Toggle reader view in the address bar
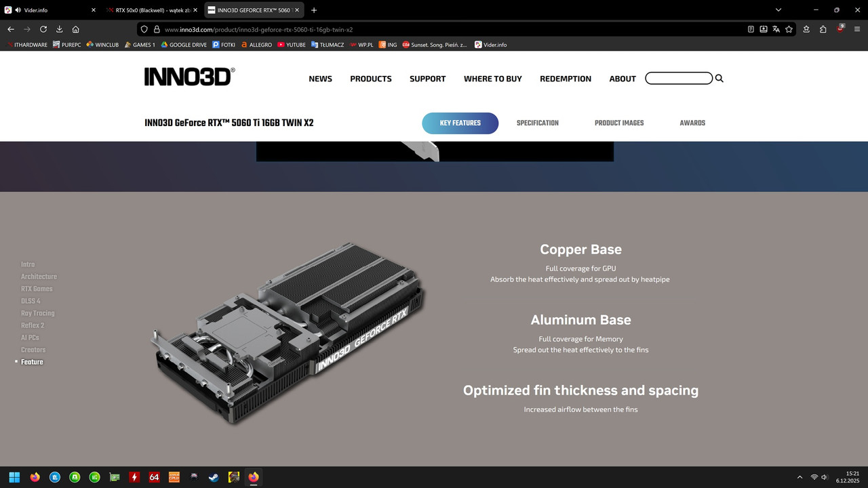Viewport: 868px width, 488px height. point(750,29)
